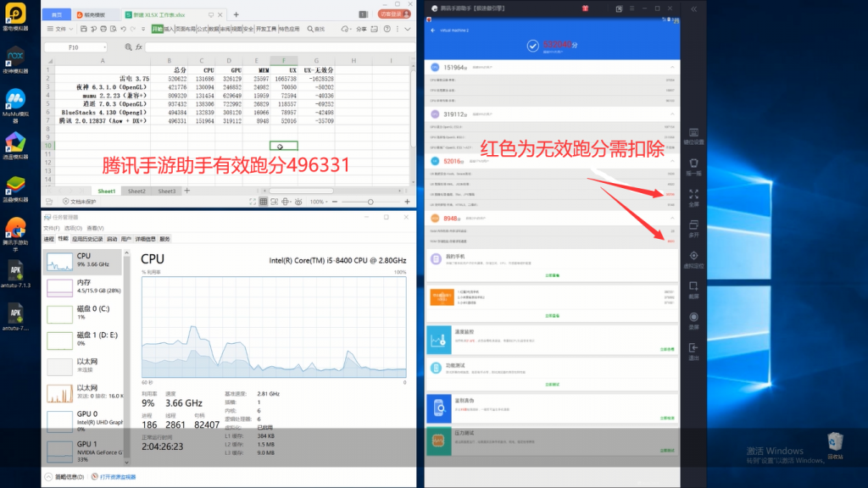This screenshot has height=488, width=868.
Task: Collapse the 319112 GPU score section
Action: pyautogui.click(x=672, y=114)
